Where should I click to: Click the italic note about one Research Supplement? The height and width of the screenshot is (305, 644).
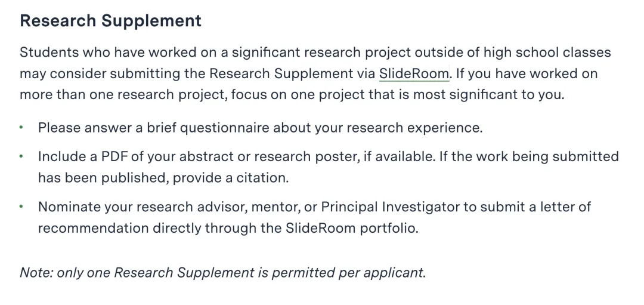coord(223,273)
